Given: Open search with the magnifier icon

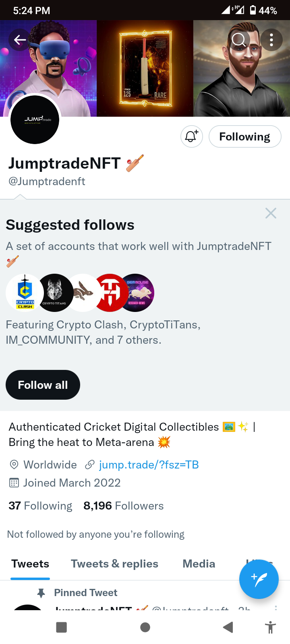Looking at the screenshot, I should pos(239,39).
